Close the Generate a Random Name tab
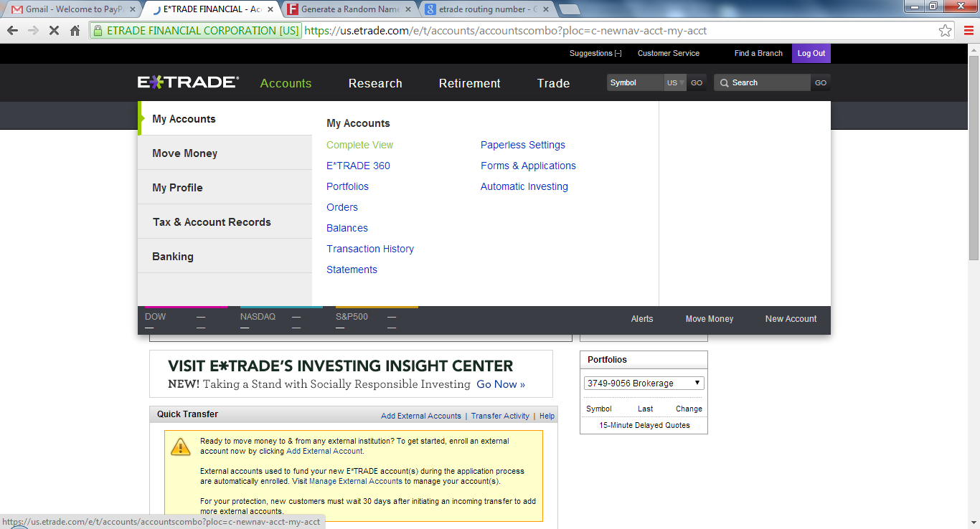 tap(408, 9)
